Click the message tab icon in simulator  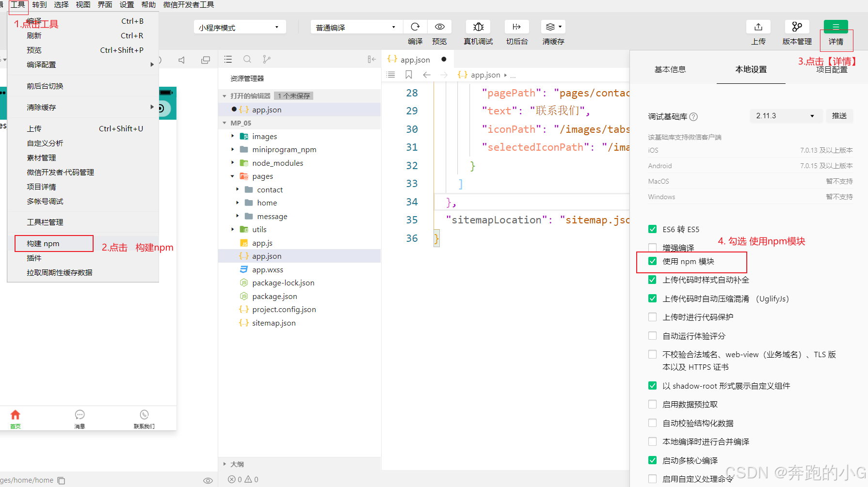click(x=80, y=415)
